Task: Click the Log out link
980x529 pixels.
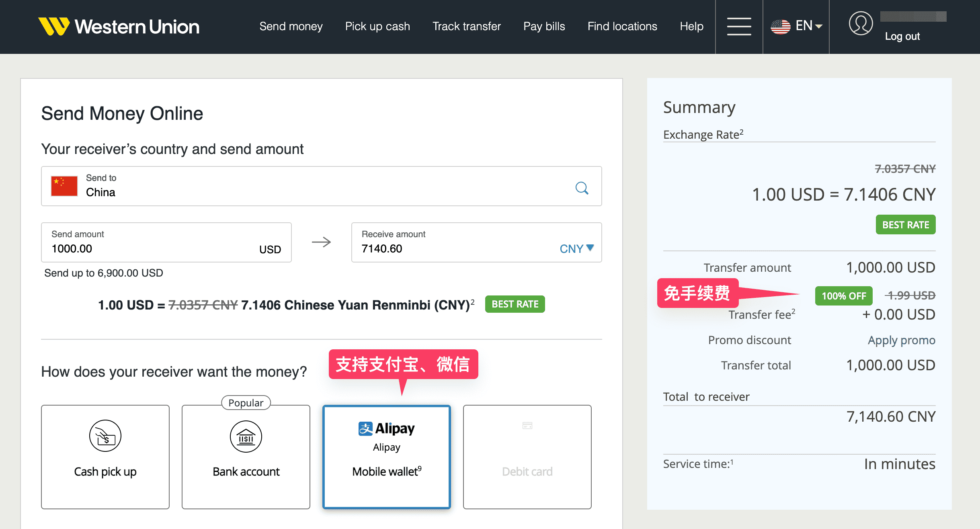Action: 902,36
